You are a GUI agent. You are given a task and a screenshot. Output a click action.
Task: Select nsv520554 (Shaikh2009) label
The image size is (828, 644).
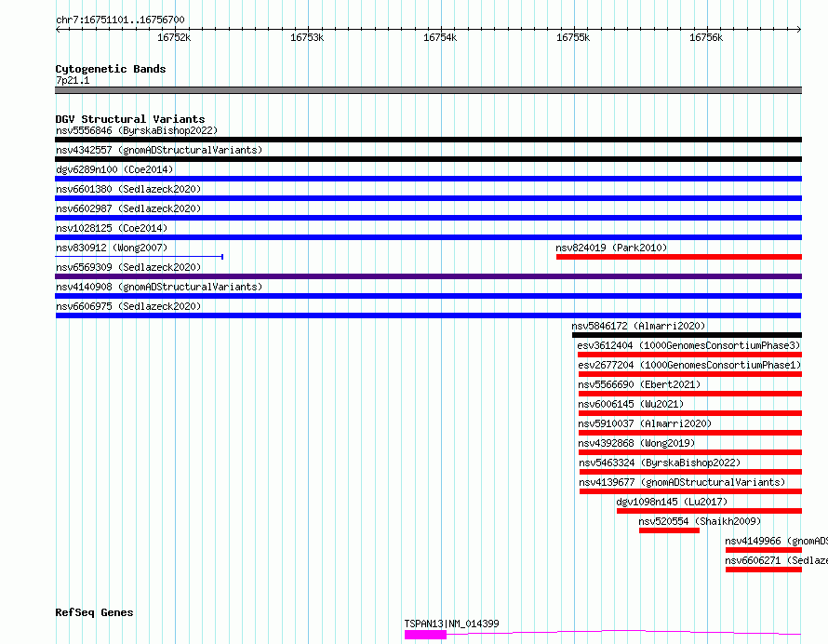pos(700,521)
